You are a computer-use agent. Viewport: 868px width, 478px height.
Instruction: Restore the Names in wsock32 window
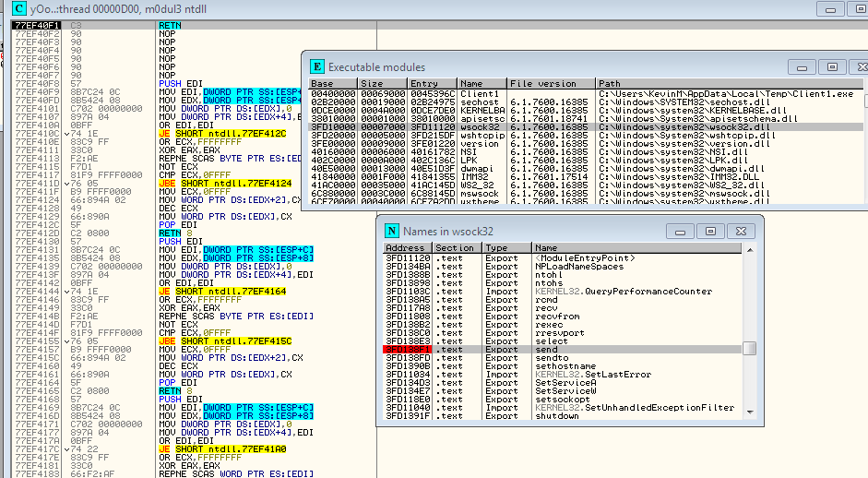coord(711,231)
